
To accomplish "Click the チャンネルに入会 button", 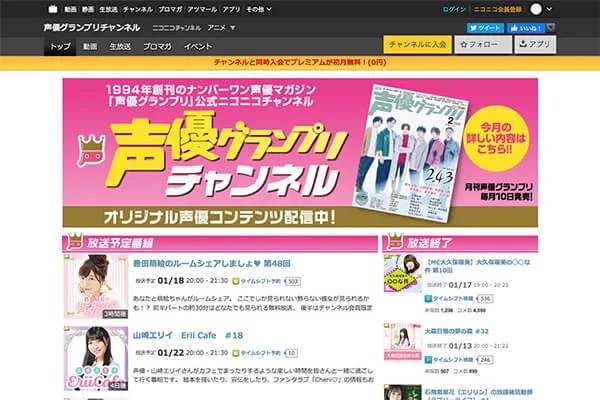I will [x=417, y=44].
